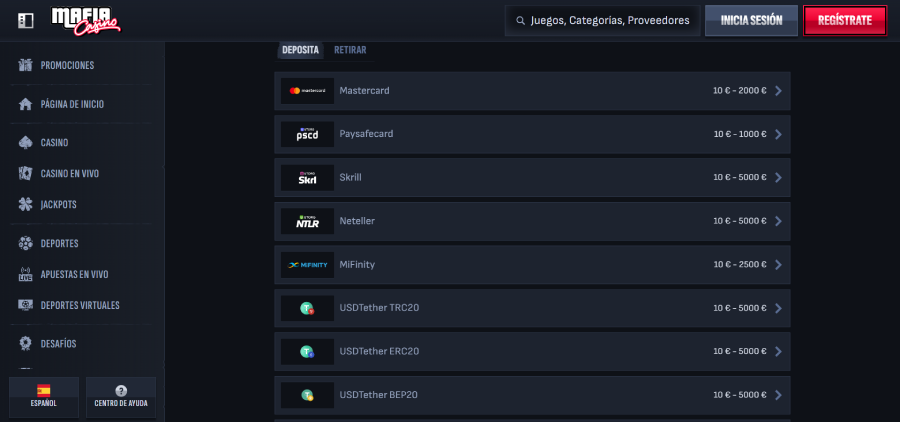Click the 10 € – 2000 € limit

(740, 91)
